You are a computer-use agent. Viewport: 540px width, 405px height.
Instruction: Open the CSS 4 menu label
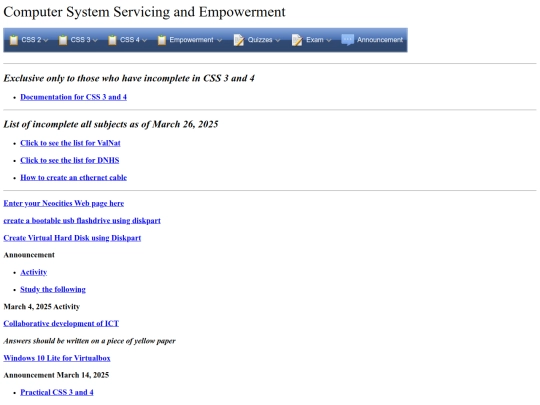click(130, 40)
